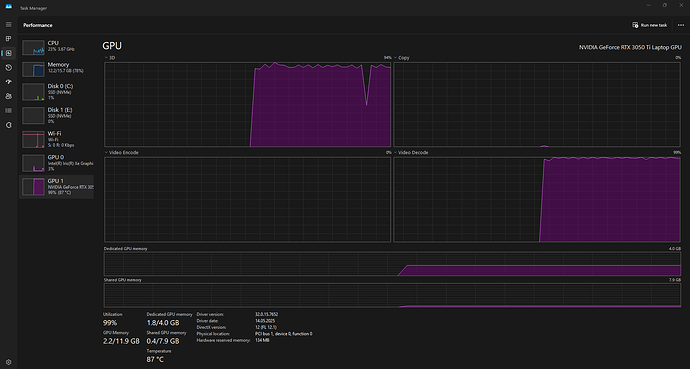Screen dimensions: 690x369
Task: Open the Users page icon
Action: (x=8, y=96)
